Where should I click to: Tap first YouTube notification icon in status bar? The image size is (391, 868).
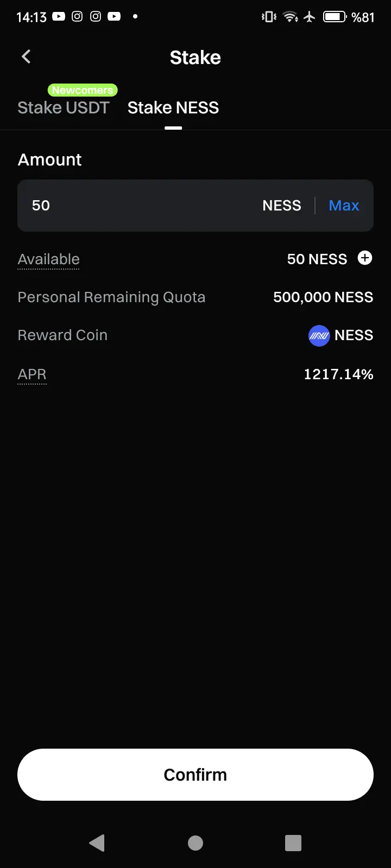(x=59, y=17)
